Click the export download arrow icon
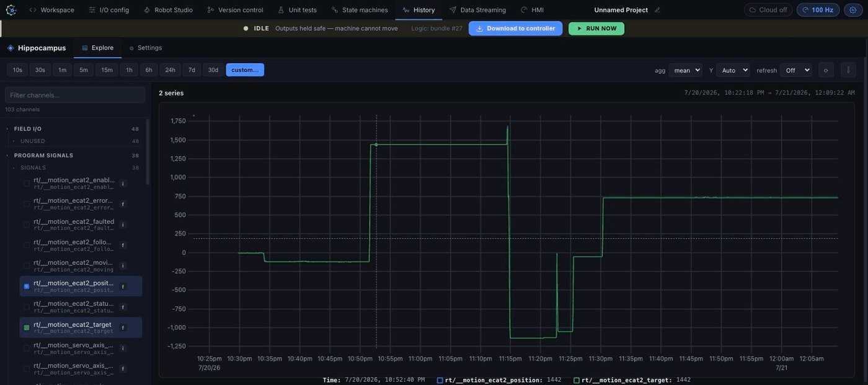868x385 pixels. point(848,70)
